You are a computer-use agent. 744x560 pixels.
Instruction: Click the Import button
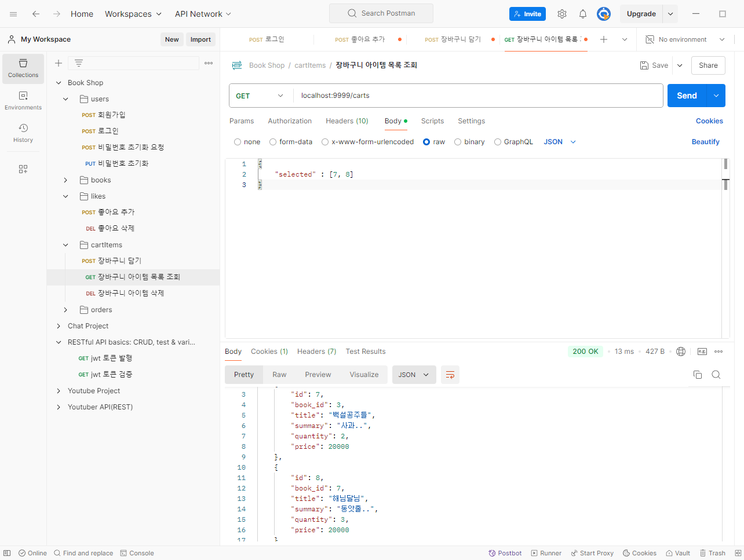coord(200,39)
